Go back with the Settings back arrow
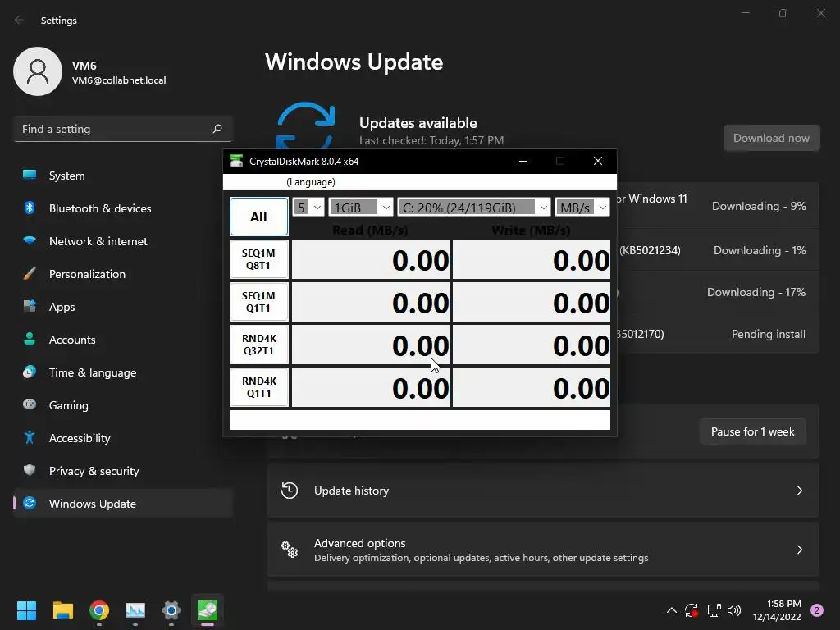Image resolution: width=840 pixels, height=630 pixels. (19, 20)
